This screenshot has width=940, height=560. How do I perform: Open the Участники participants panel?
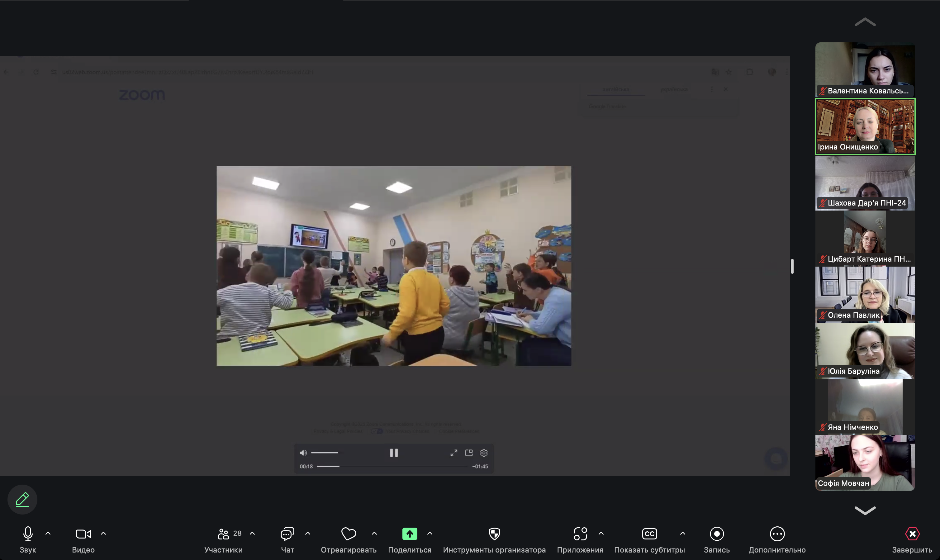[223, 534]
